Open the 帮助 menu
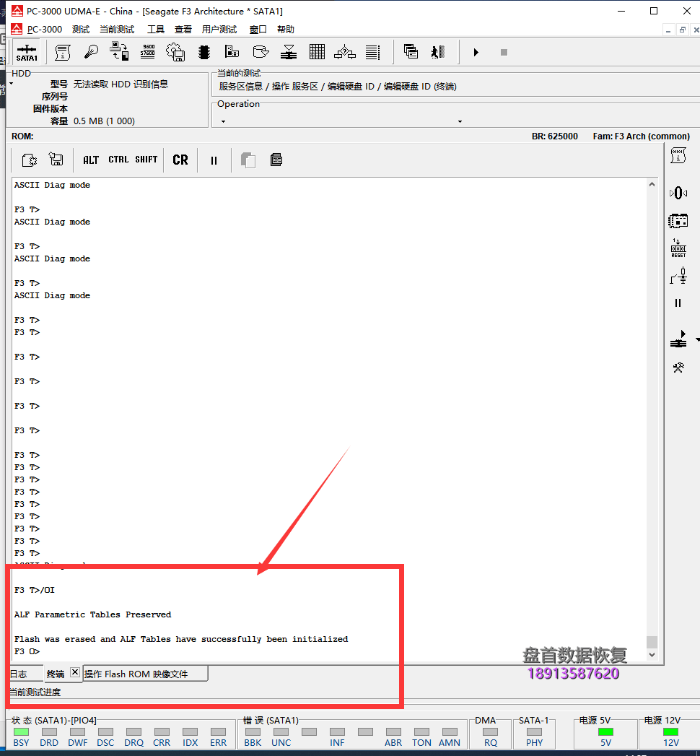The image size is (700, 756). 286,30
